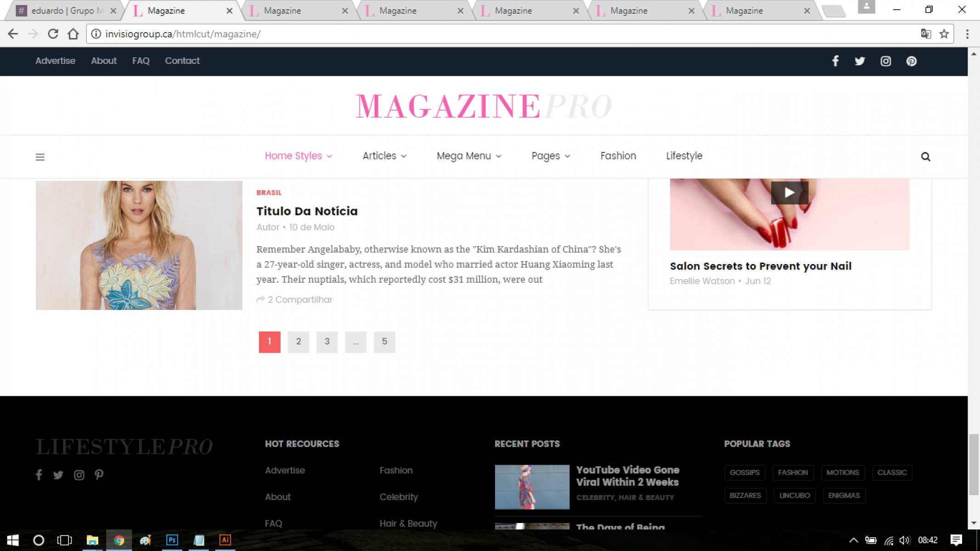Click the BRASIL category label

[269, 192]
